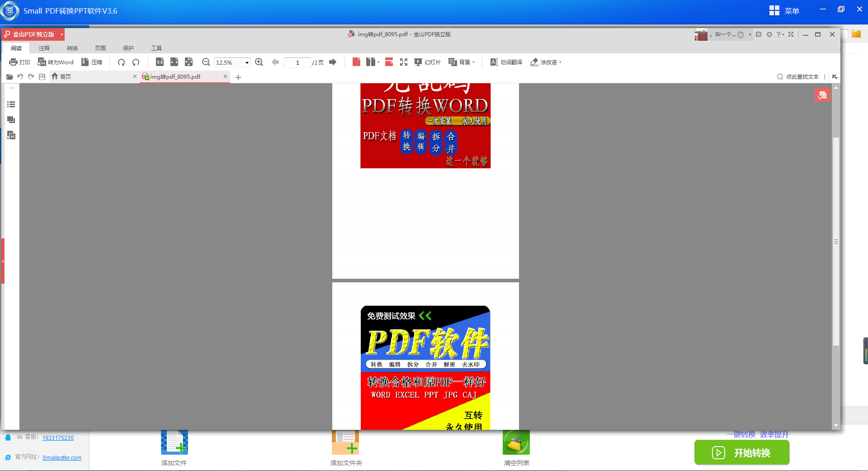Go to the next page arrow
868x471 pixels.
(333, 62)
